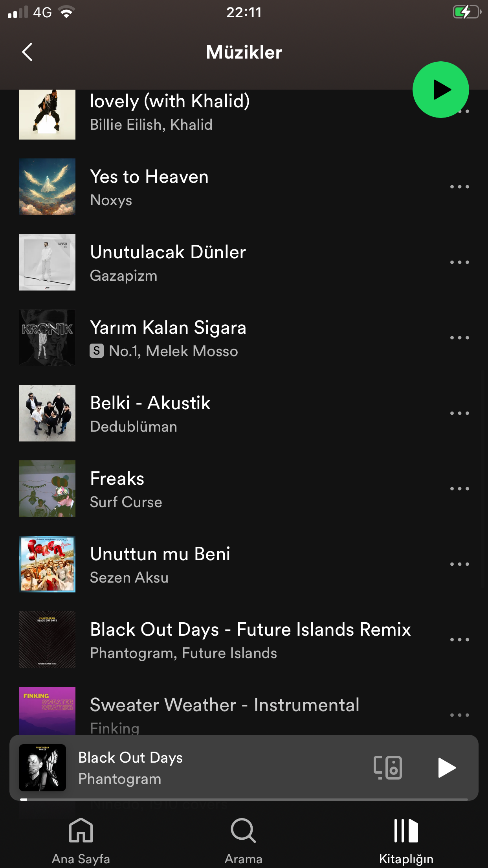This screenshot has height=868, width=488.
Task: Open more options for Unuttun mu Beni
Action: pos(459,564)
